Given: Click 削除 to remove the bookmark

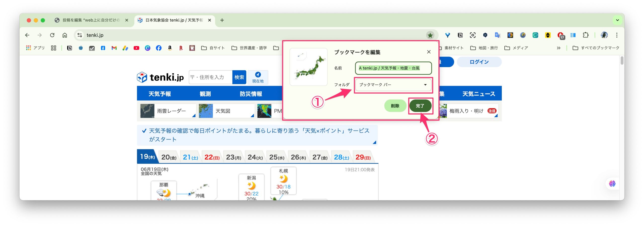Looking at the screenshot, I should [395, 106].
